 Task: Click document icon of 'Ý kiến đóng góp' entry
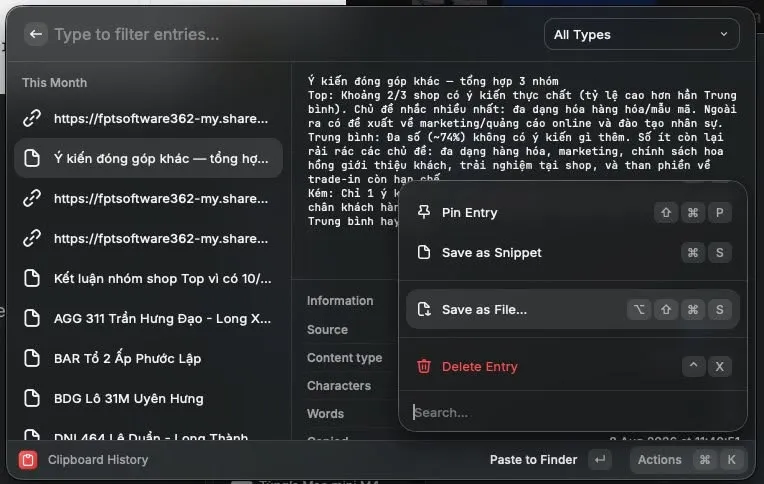32,158
